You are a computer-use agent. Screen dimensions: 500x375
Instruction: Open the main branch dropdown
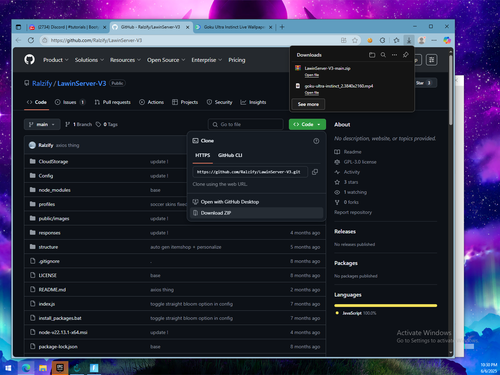coord(42,124)
